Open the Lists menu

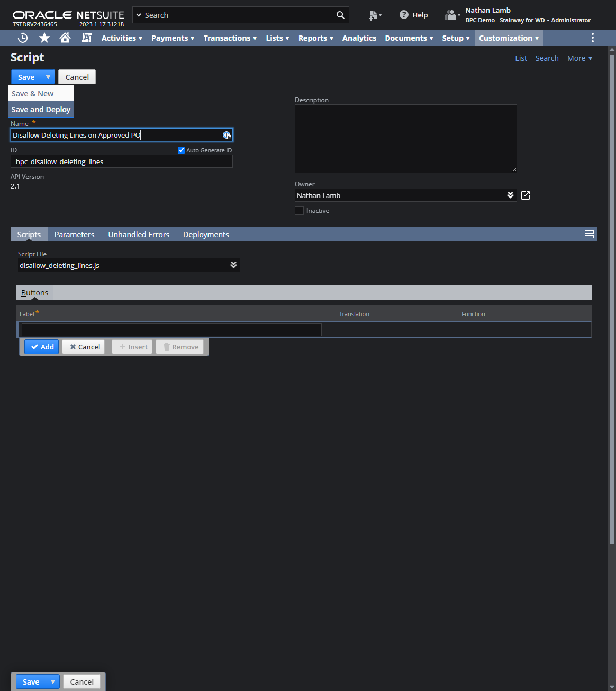coord(277,38)
